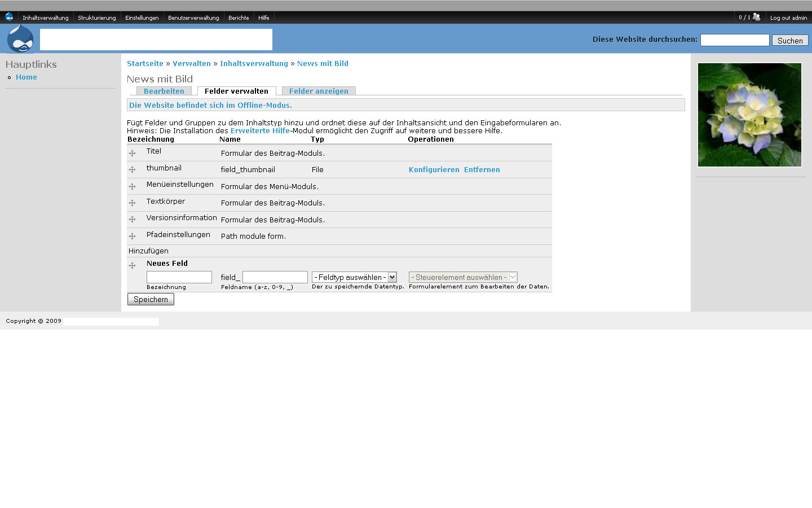Click drag handle beside Versionsinformation
This screenshot has width=812, height=508.
(x=132, y=220)
